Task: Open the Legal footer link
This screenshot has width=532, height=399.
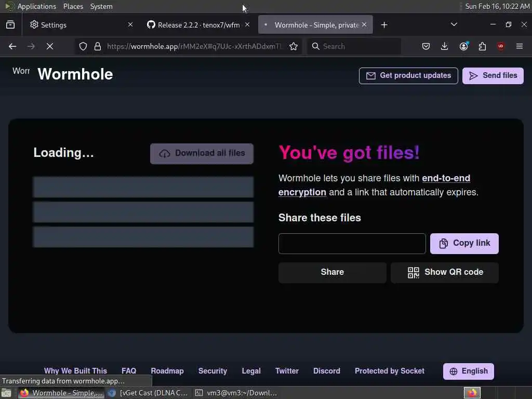Action: coord(251,371)
